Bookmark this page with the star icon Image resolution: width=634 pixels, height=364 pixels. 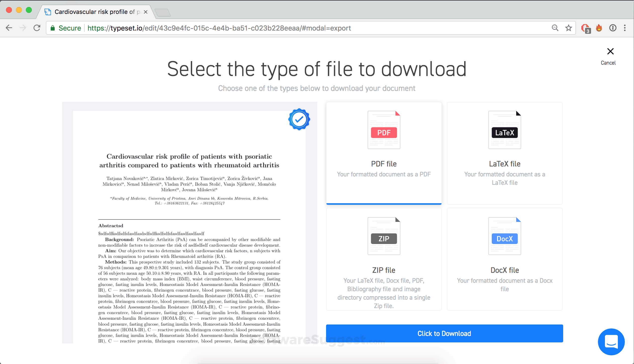coord(568,28)
